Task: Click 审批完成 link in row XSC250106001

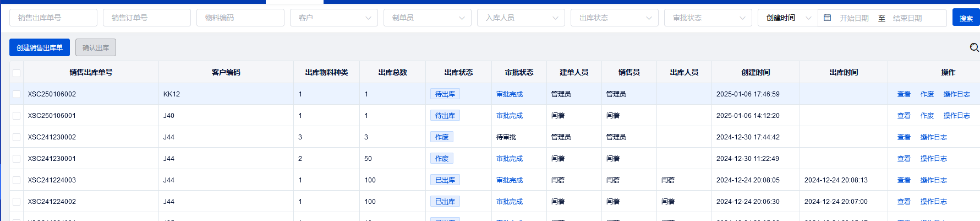Action: pos(510,116)
